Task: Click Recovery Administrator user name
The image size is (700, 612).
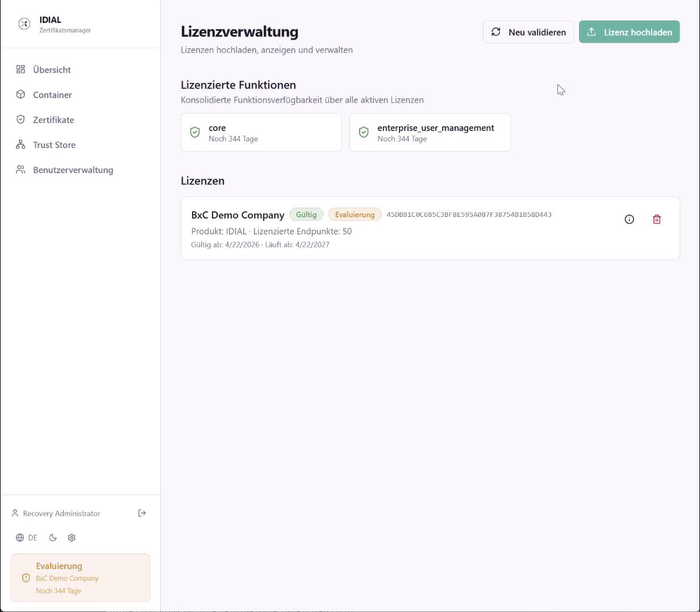Action: [61, 513]
